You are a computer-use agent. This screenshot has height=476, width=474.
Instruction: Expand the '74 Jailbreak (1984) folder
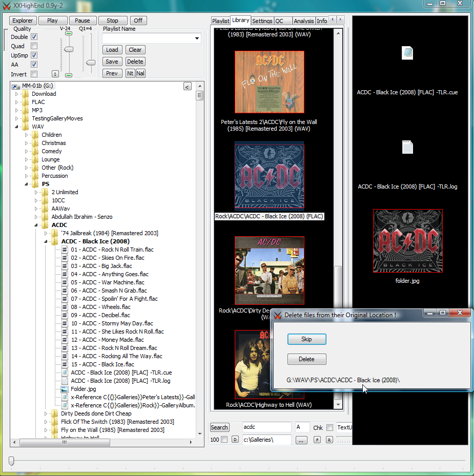tap(46, 233)
